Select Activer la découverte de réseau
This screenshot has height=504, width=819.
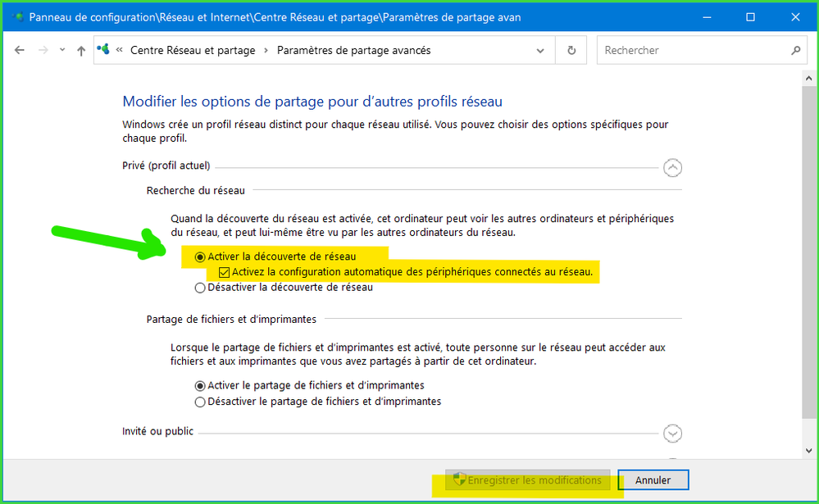point(200,257)
